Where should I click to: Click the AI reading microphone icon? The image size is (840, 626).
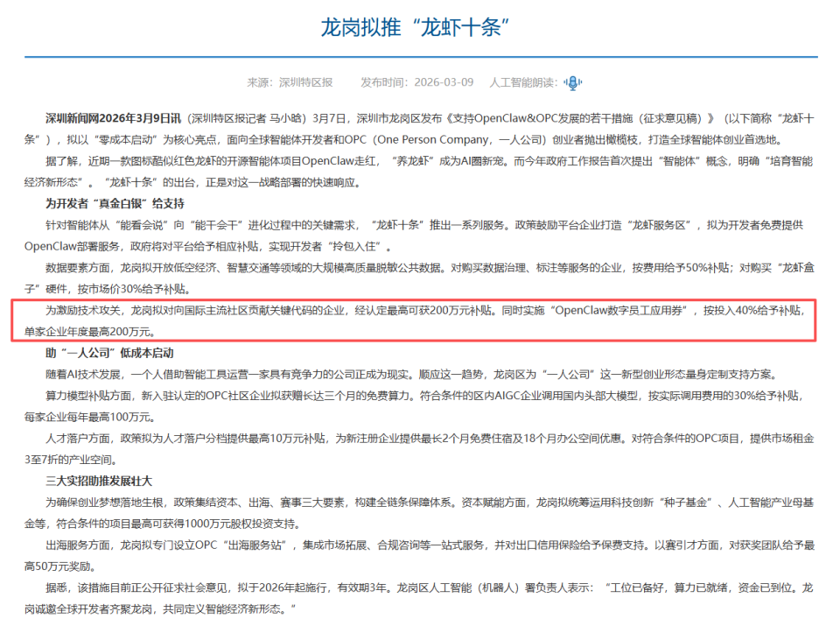(573, 81)
